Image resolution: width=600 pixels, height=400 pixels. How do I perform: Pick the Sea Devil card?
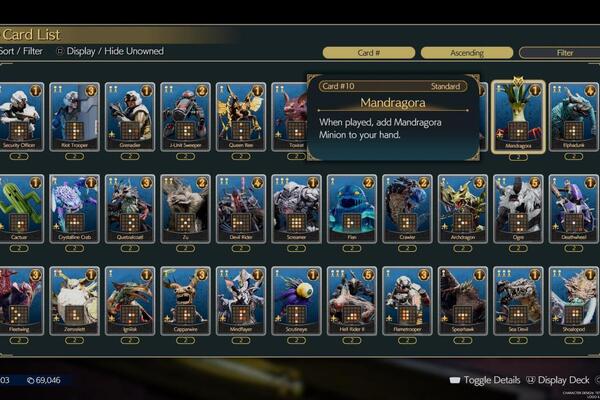[x=518, y=301]
